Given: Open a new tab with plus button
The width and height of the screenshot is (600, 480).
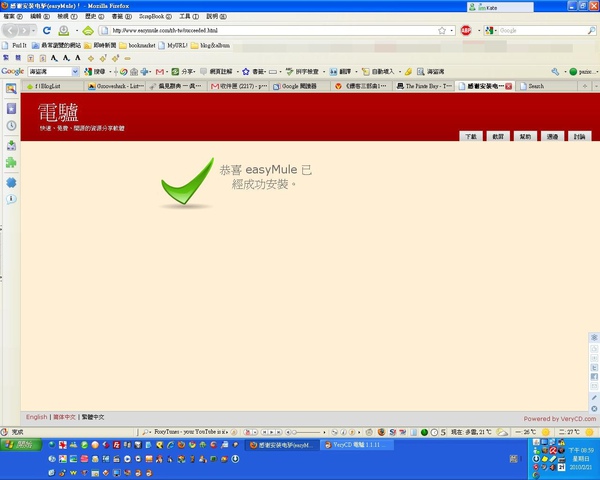Looking at the screenshot, I should [585, 86].
